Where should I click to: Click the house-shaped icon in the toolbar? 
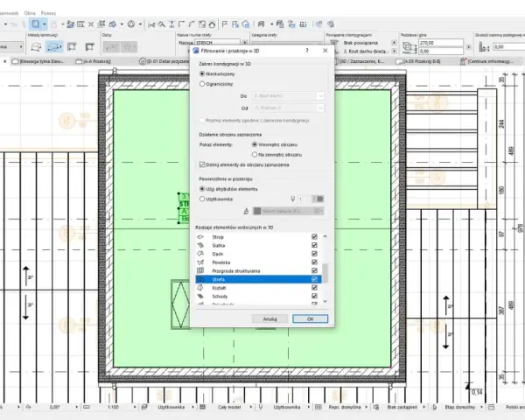[212, 24]
